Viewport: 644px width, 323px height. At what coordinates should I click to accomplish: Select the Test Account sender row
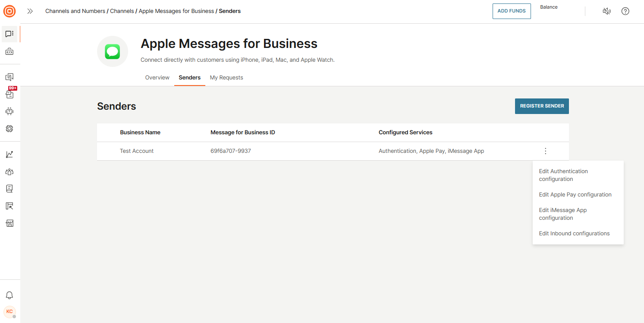coord(333,151)
